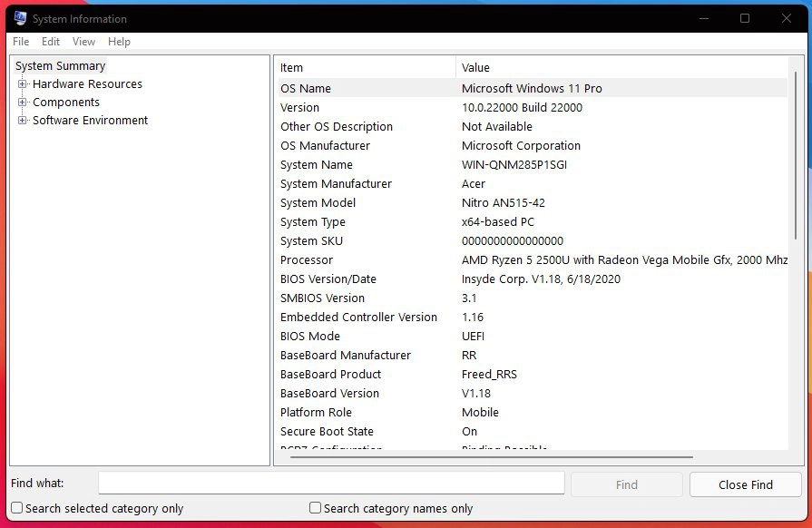Click the Close Find button
The width and height of the screenshot is (812, 528).
[x=745, y=484]
